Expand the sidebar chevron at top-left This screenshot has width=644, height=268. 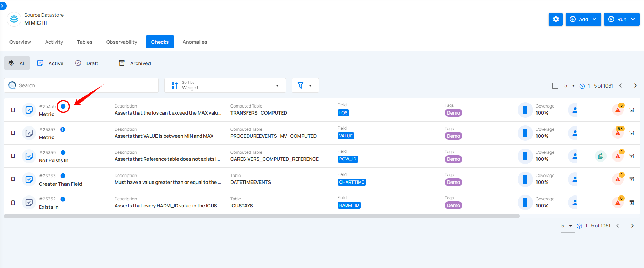(3, 6)
